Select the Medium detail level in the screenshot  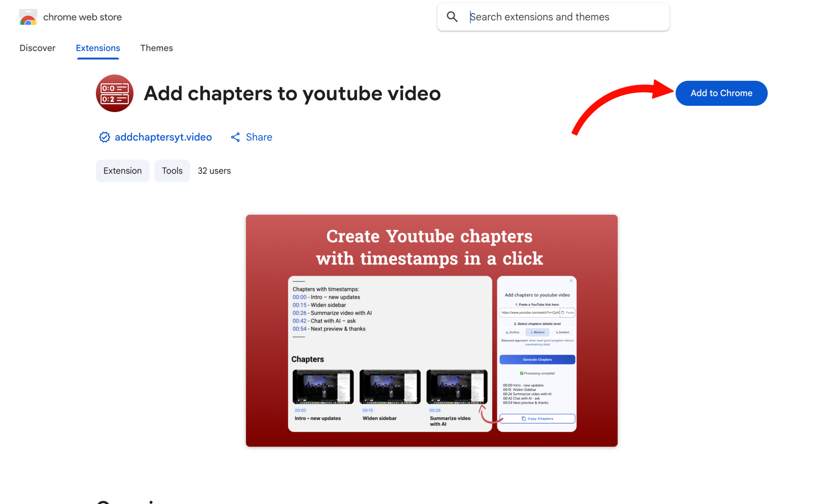[537, 332]
